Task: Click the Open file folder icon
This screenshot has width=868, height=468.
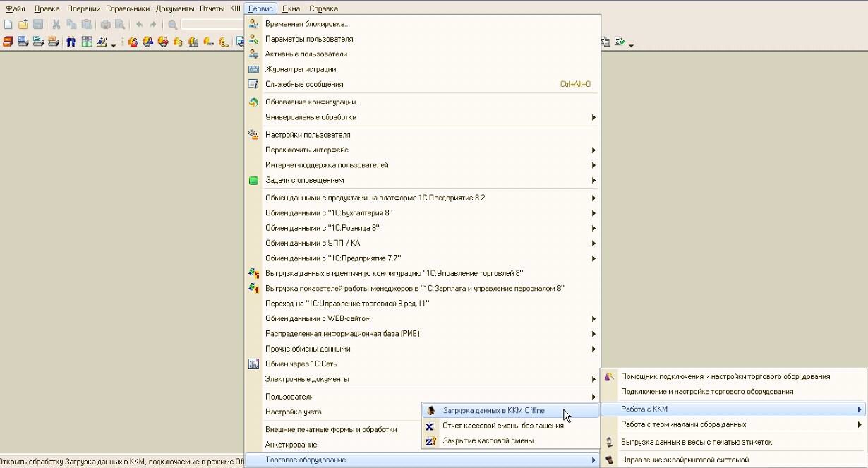Action: [x=23, y=24]
